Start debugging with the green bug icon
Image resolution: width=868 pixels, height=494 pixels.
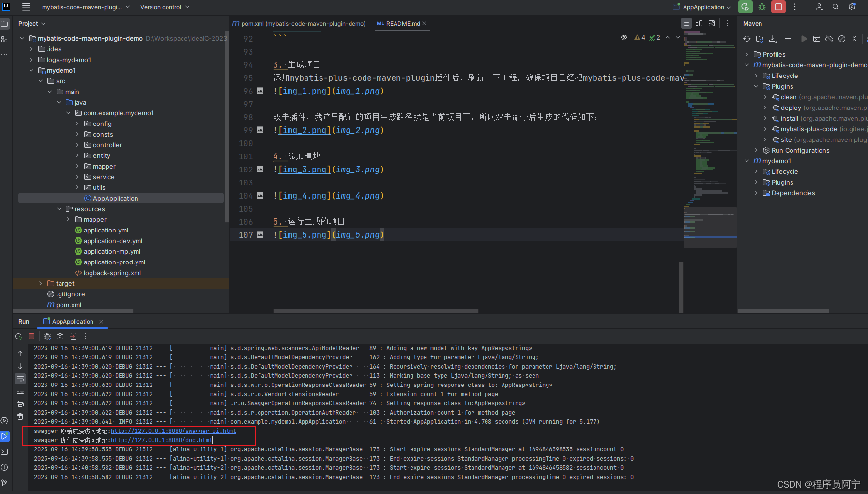point(762,7)
